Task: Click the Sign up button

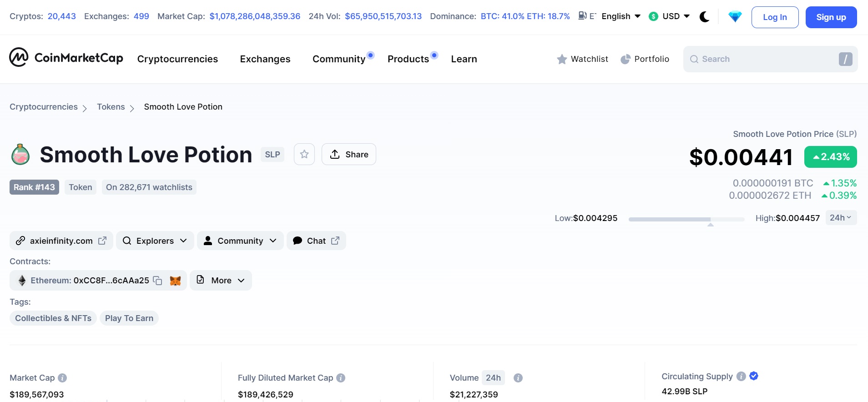Action: (831, 17)
